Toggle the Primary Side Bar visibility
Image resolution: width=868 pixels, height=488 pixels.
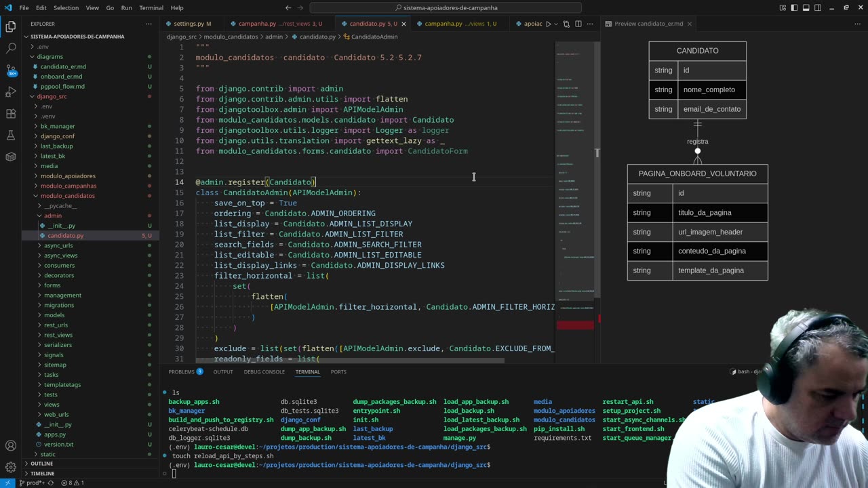(x=794, y=7)
